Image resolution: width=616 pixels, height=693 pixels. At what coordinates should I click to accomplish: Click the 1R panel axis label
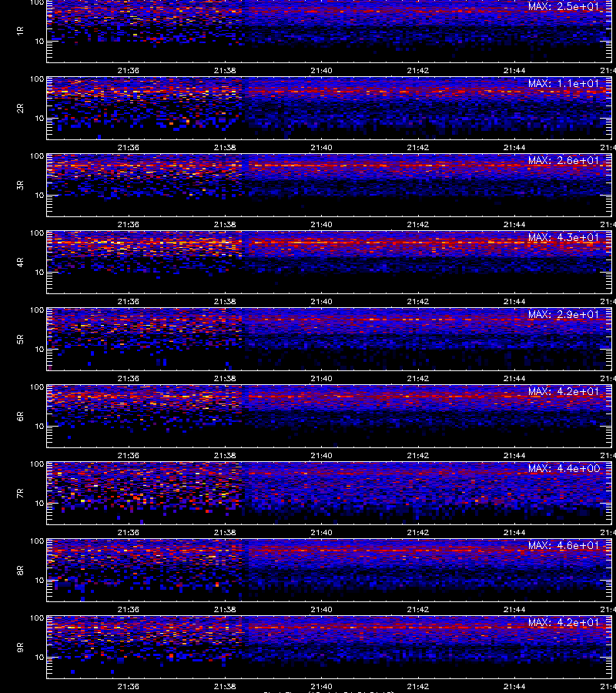click(x=20, y=31)
